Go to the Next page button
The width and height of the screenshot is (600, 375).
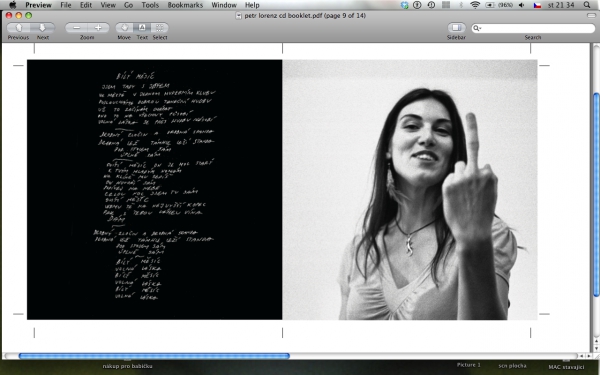[x=43, y=28]
